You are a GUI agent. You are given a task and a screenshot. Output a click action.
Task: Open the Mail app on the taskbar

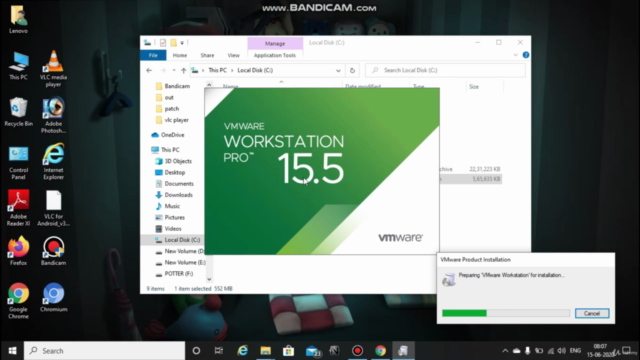312,351
